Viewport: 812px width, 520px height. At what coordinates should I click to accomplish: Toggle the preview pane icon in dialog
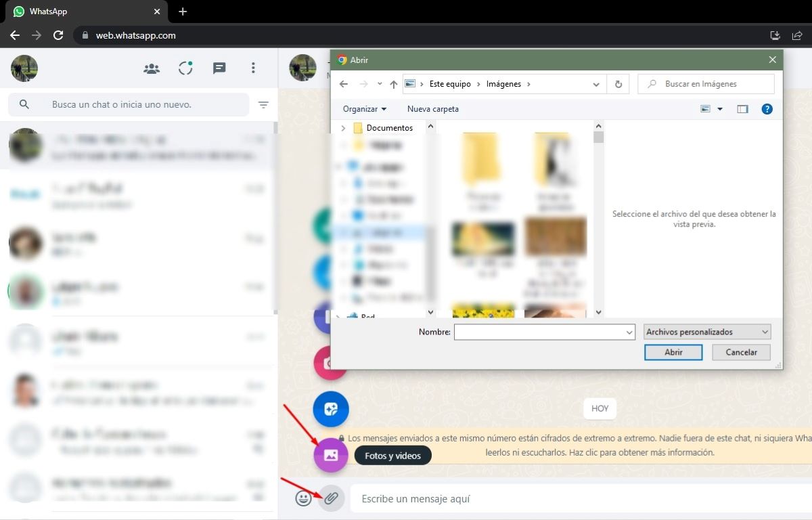click(x=742, y=109)
